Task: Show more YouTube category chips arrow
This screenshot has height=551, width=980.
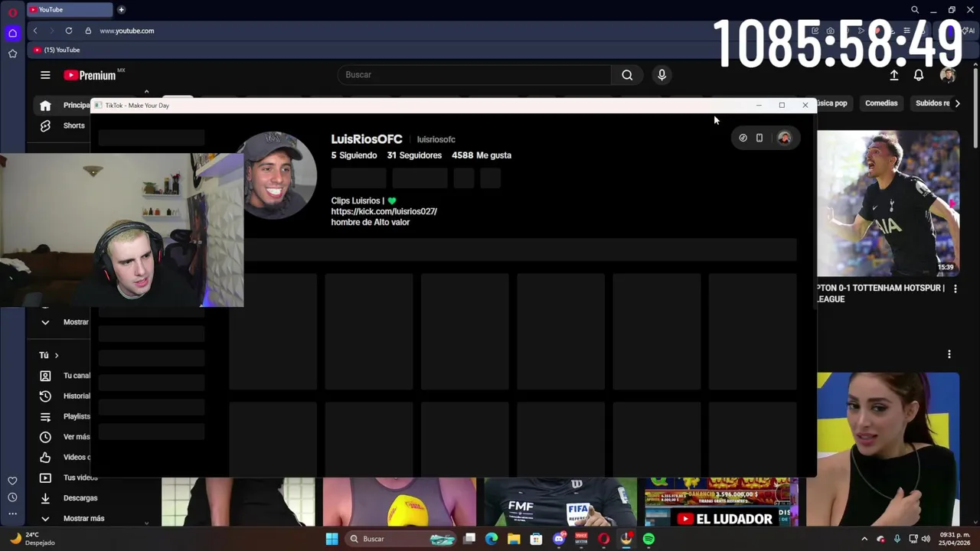Action: 957,103
